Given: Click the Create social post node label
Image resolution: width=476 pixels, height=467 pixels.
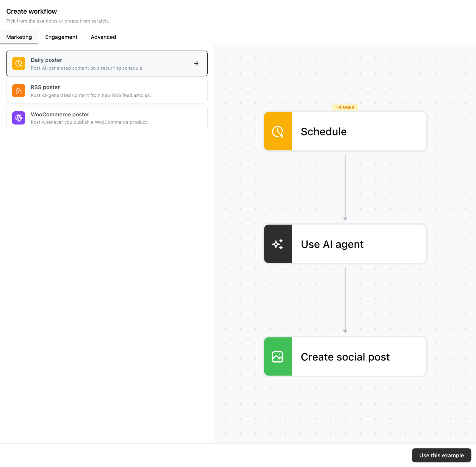Looking at the screenshot, I should point(345,357).
